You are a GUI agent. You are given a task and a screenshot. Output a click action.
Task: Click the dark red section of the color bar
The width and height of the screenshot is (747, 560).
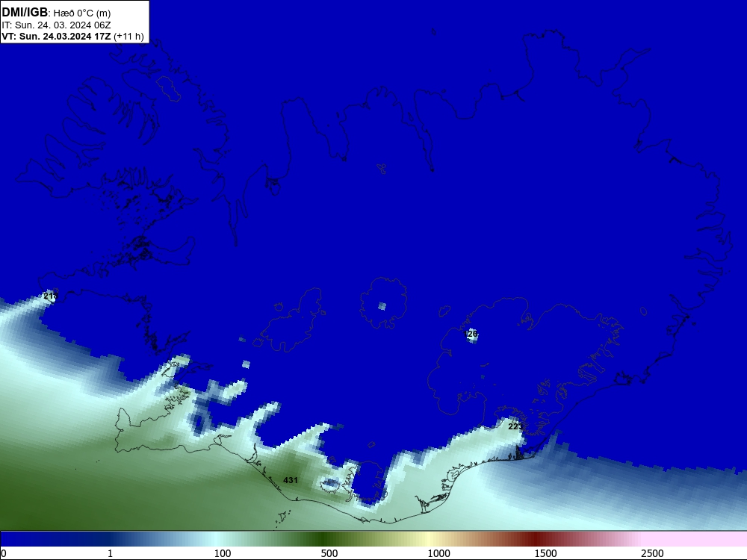point(537,539)
